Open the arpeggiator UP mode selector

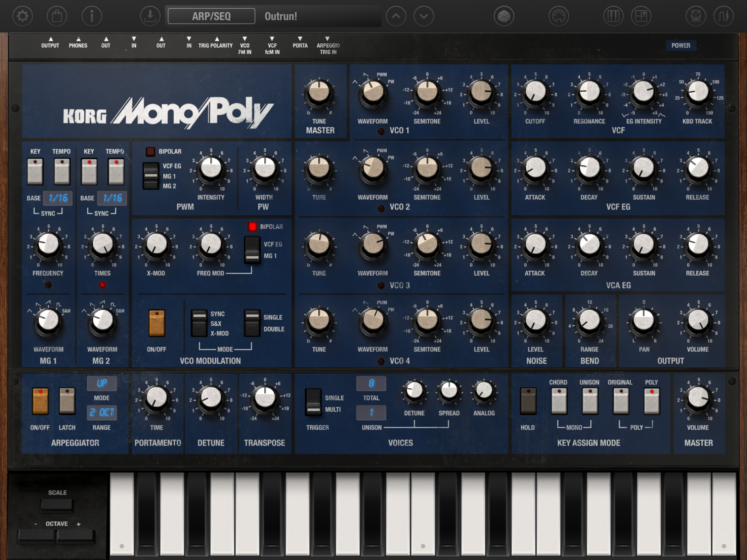[x=102, y=383]
